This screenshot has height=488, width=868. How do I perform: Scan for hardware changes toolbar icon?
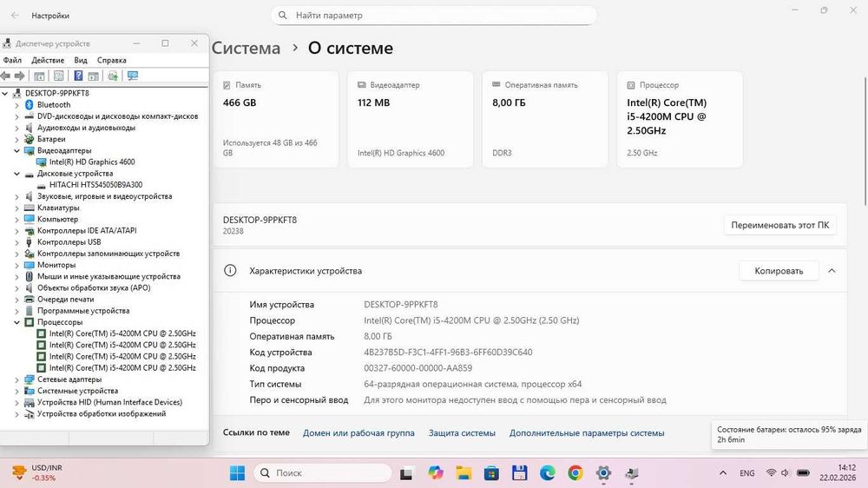[x=133, y=76]
